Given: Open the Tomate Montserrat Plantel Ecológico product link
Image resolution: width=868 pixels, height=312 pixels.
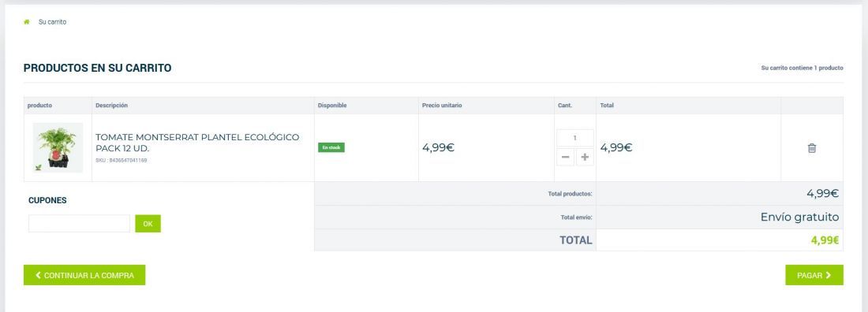Looking at the screenshot, I should pos(197,143).
